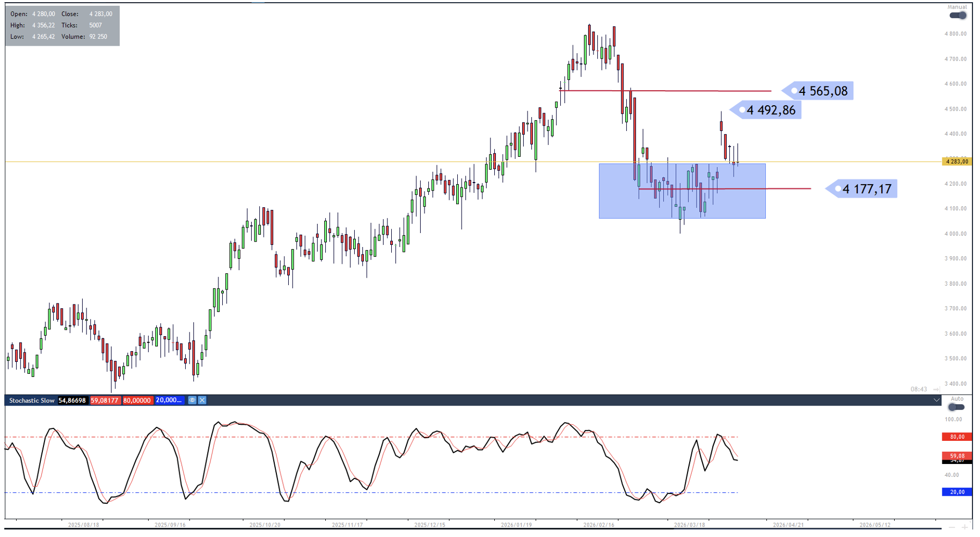Click the blue 20,000 oversold level box
Screen dimensions: 980x537
point(169,401)
